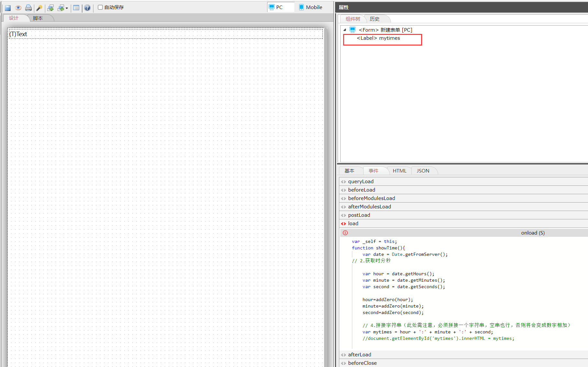Switch to the 脚本 tab

[38, 18]
